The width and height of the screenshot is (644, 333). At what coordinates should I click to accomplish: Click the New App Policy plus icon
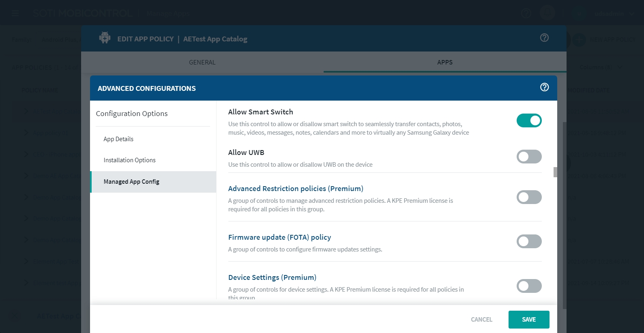tap(579, 40)
